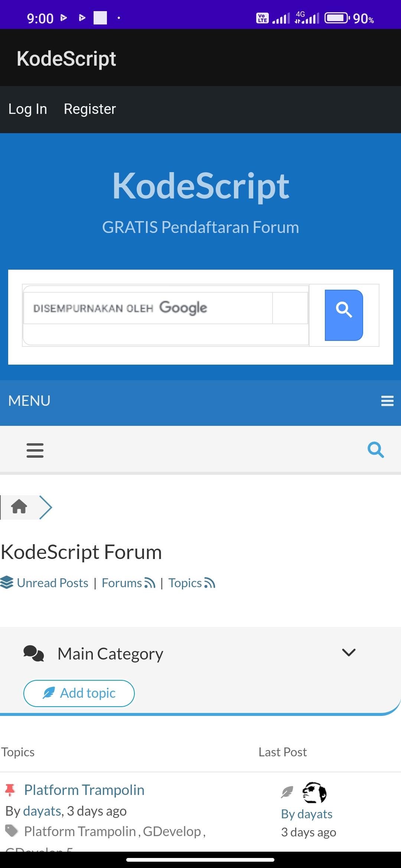Collapse the Main Category section chevron
This screenshot has height=868, width=401.
(349, 652)
